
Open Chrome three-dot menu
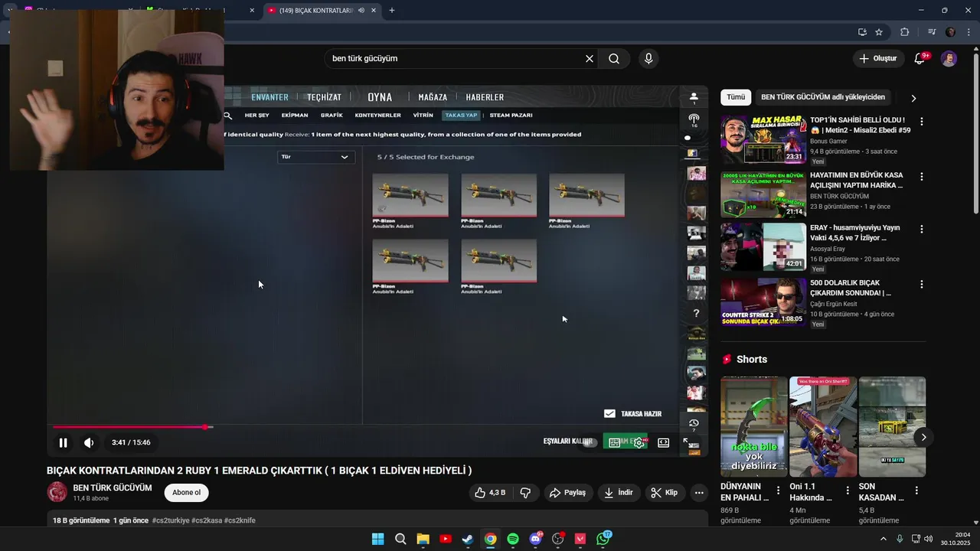coord(969,32)
